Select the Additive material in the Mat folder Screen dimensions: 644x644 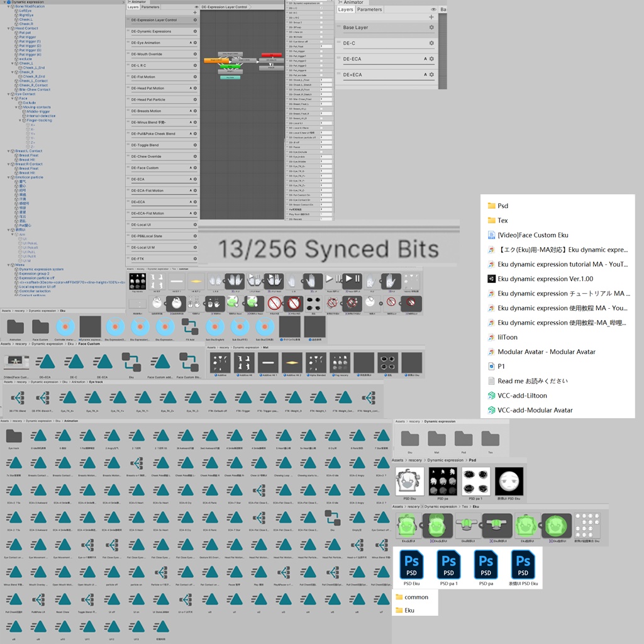coord(219,362)
